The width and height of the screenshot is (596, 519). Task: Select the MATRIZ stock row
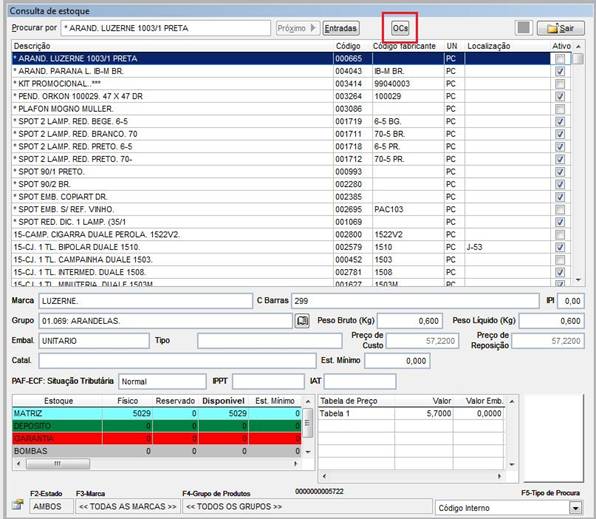[x=157, y=413]
